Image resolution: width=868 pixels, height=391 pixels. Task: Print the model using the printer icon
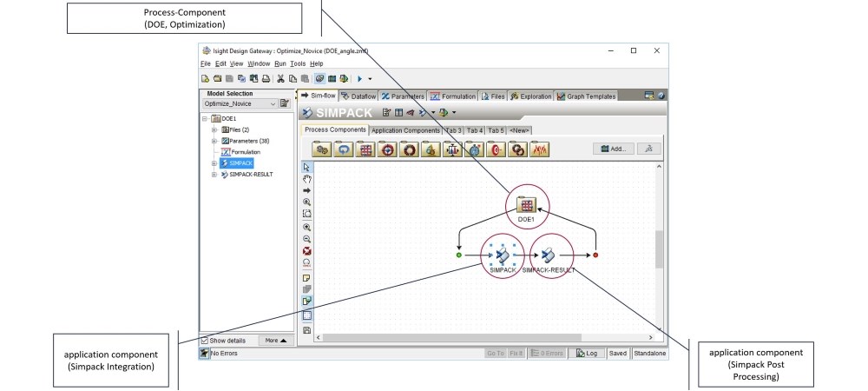[x=266, y=79]
